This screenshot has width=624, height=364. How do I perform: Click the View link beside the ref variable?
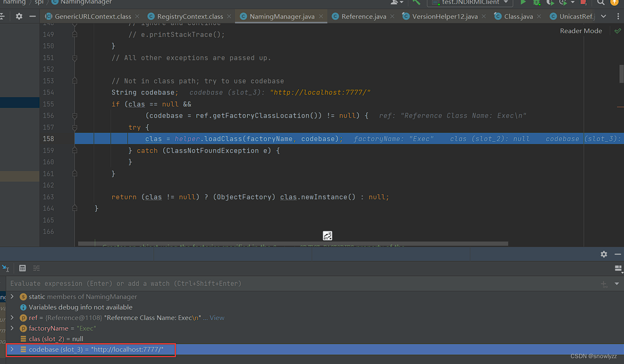218,318
